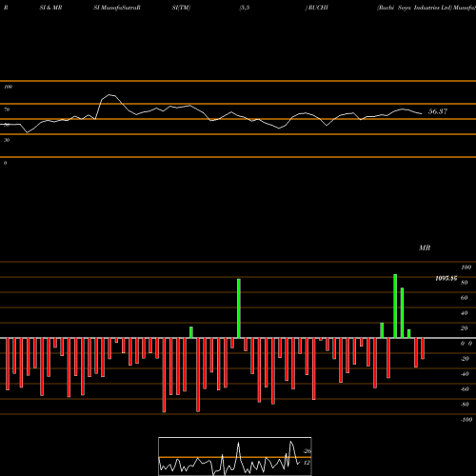
Task: Select the RUCHI ticker text in the header
Action: tap(318, 8)
